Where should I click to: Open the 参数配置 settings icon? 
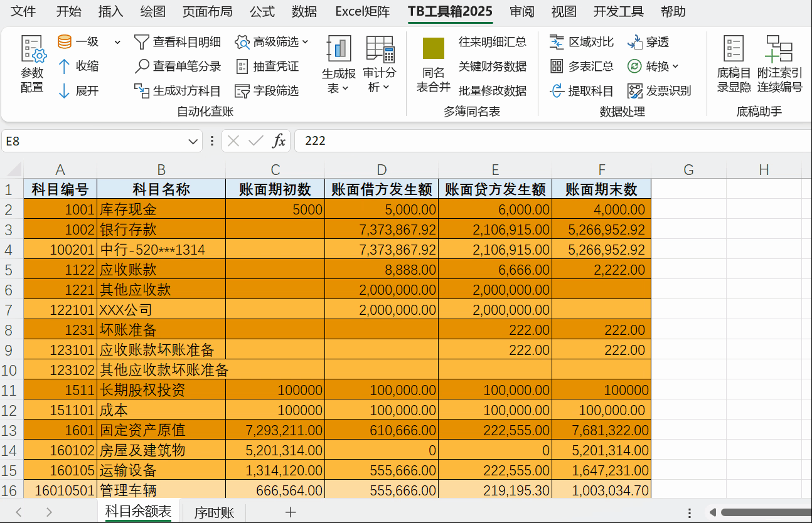coord(33,50)
